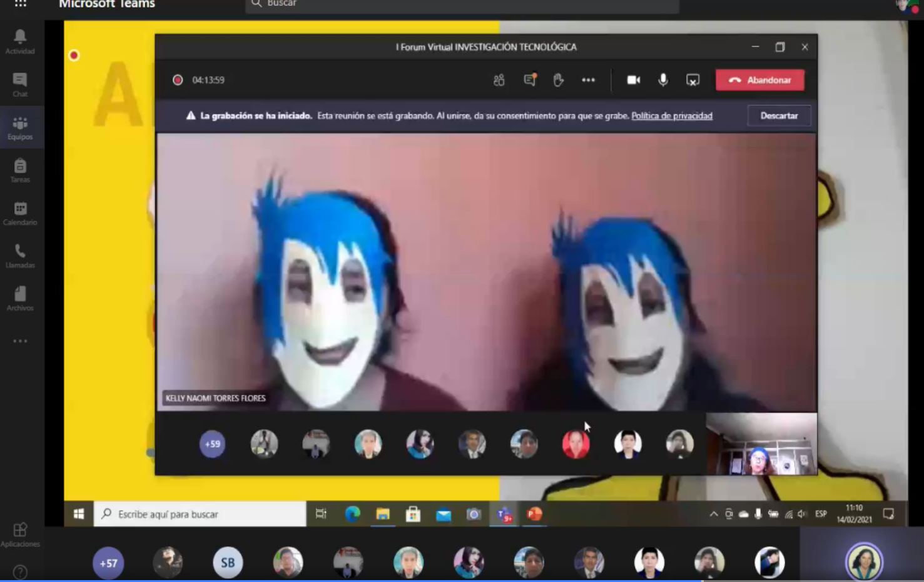Open the help icon in sidebar
Image resolution: width=924 pixels, height=582 pixels.
click(20, 572)
